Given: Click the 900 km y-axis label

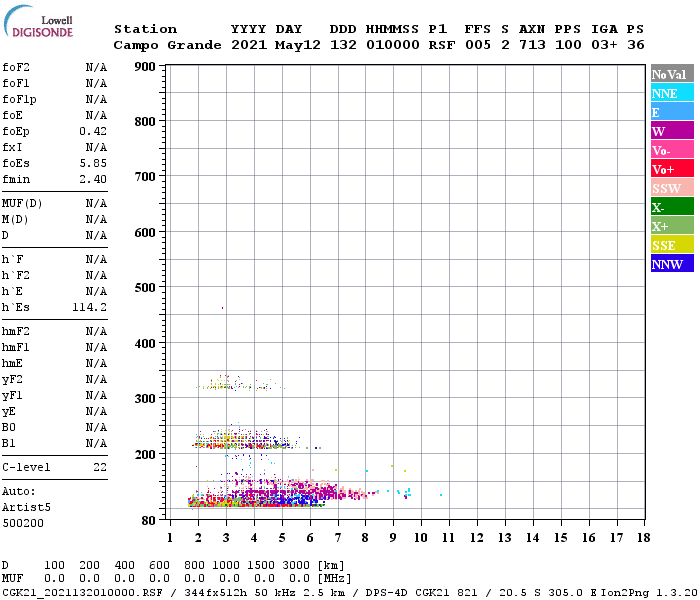Looking at the screenshot, I should click(145, 67).
